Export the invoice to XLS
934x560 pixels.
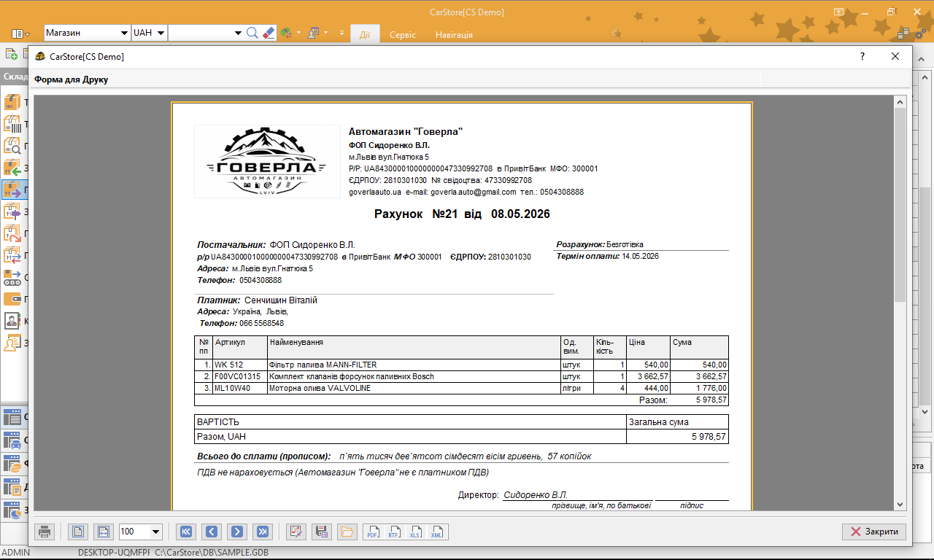coord(415,532)
